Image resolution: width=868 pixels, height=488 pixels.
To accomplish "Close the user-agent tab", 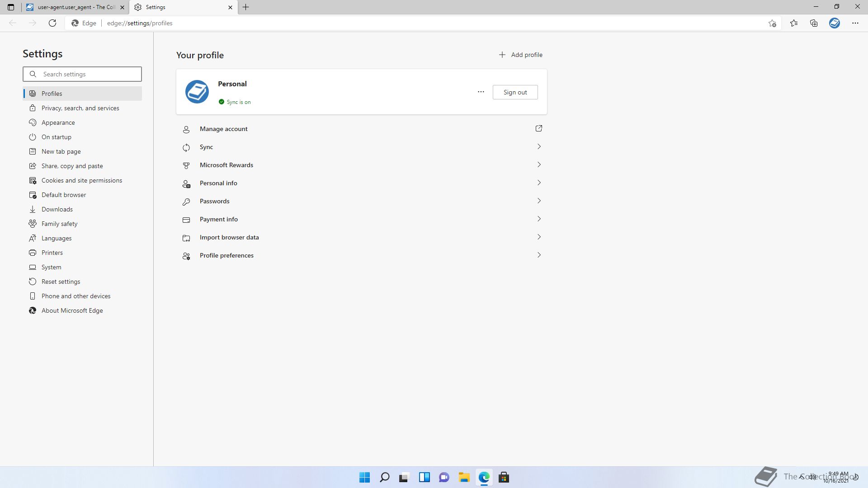I will coord(122,7).
